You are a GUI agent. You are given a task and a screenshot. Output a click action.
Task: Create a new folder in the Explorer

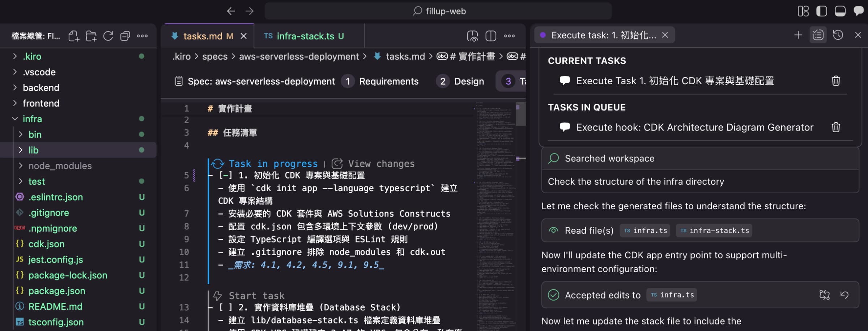(x=92, y=36)
